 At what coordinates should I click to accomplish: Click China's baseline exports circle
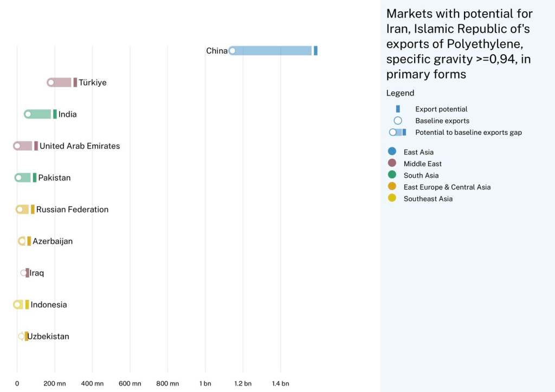click(x=233, y=51)
